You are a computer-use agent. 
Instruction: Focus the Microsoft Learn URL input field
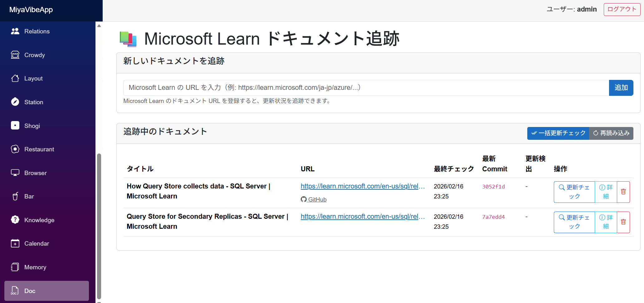(366, 88)
